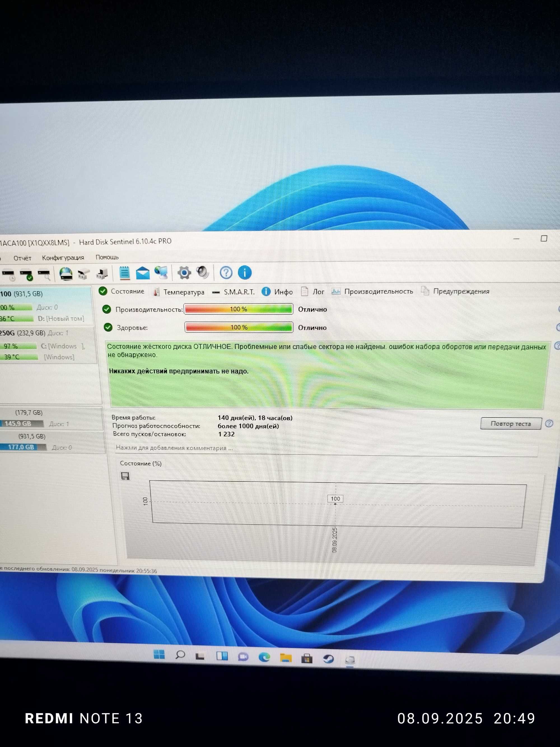Open the Отчёт menu
The height and width of the screenshot is (747, 560).
click(x=22, y=258)
